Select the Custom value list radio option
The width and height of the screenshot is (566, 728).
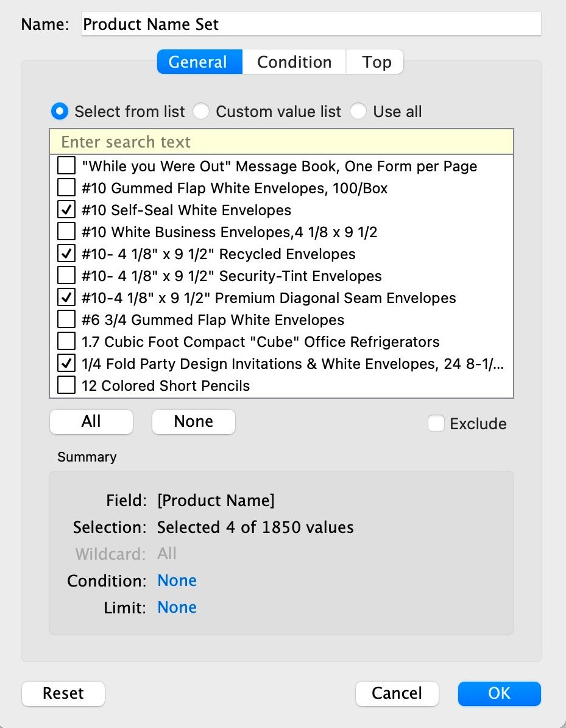pyautogui.click(x=201, y=112)
